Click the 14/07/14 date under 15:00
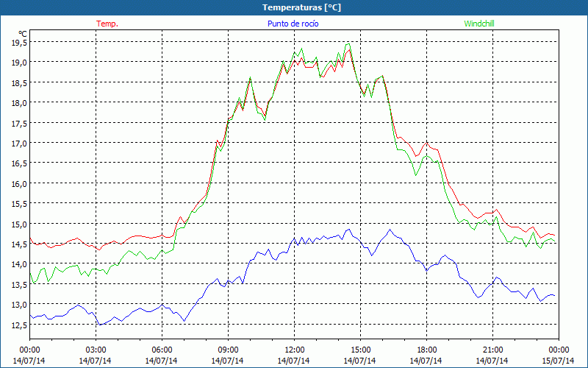The image size is (588, 368). pyautogui.click(x=359, y=361)
